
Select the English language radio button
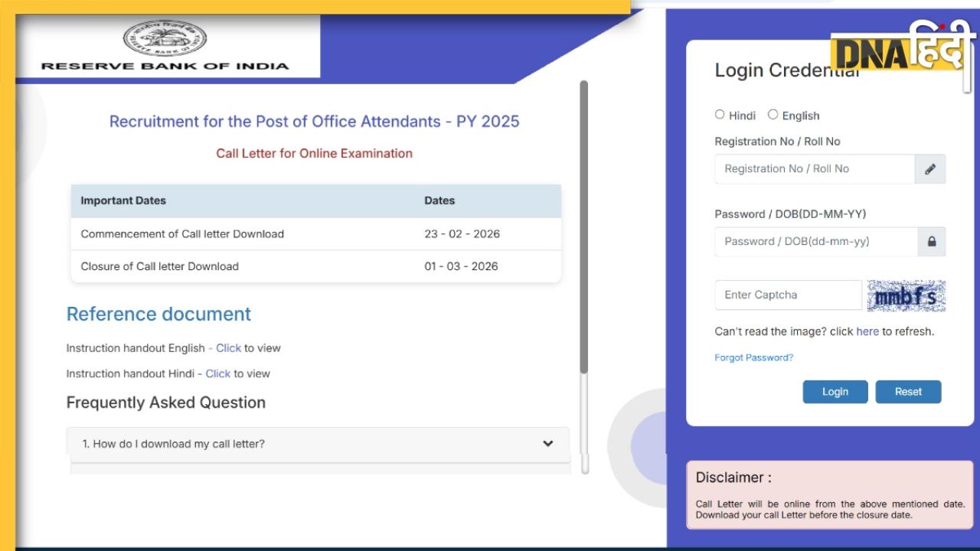click(773, 115)
